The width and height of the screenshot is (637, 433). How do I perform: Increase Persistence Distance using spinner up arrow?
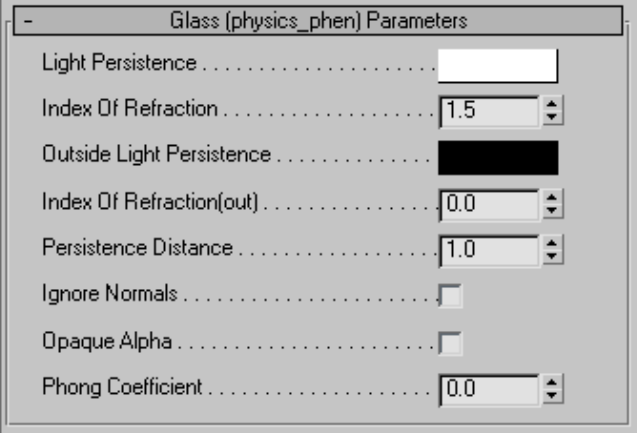552,244
